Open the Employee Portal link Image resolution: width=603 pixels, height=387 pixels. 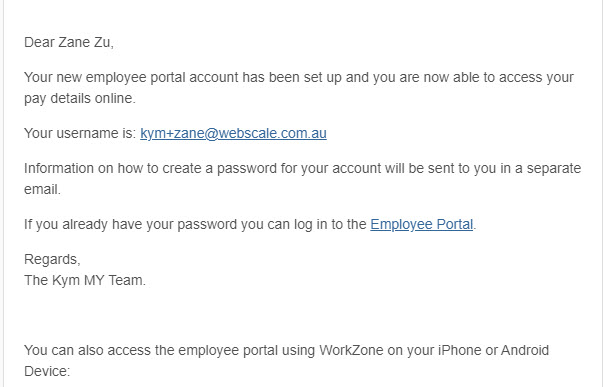click(421, 224)
